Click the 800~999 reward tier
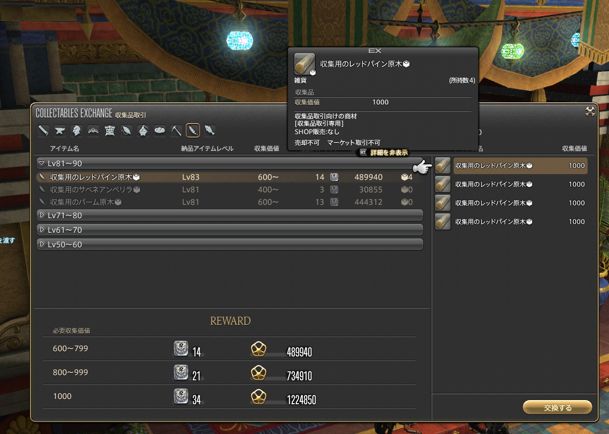The height and width of the screenshot is (434, 609). [70, 372]
